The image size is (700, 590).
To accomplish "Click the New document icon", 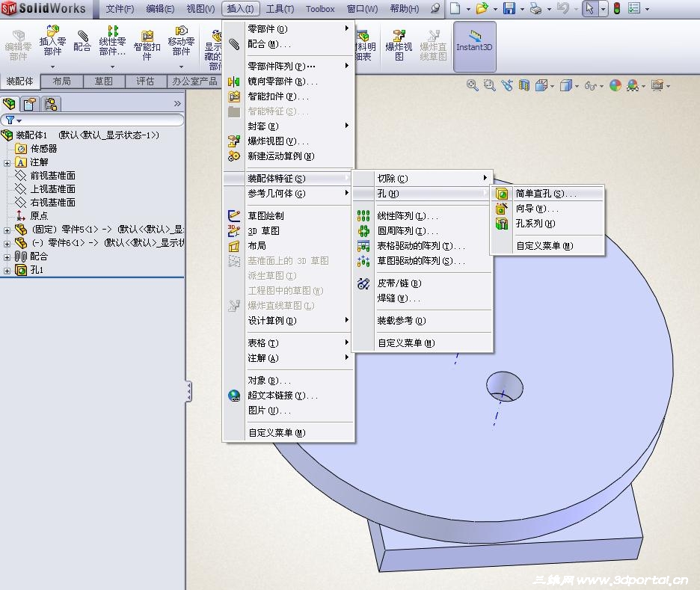I will (x=455, y=8).
